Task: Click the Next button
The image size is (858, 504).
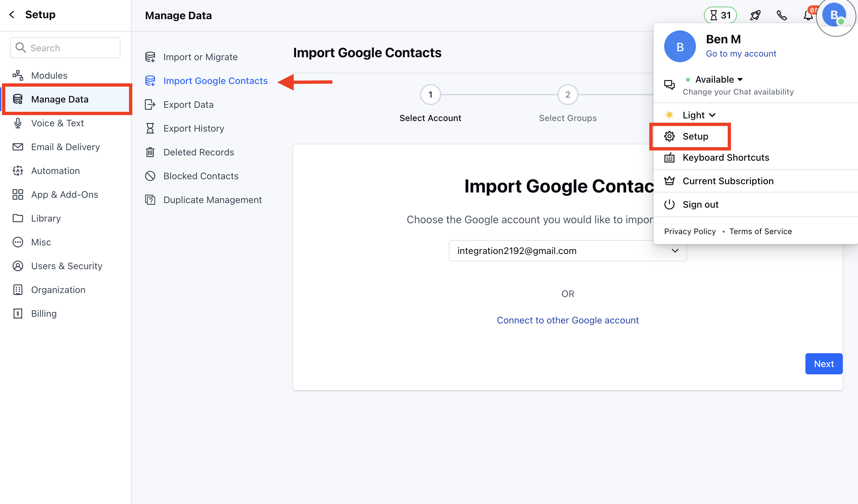Action: tap(823, 364)
